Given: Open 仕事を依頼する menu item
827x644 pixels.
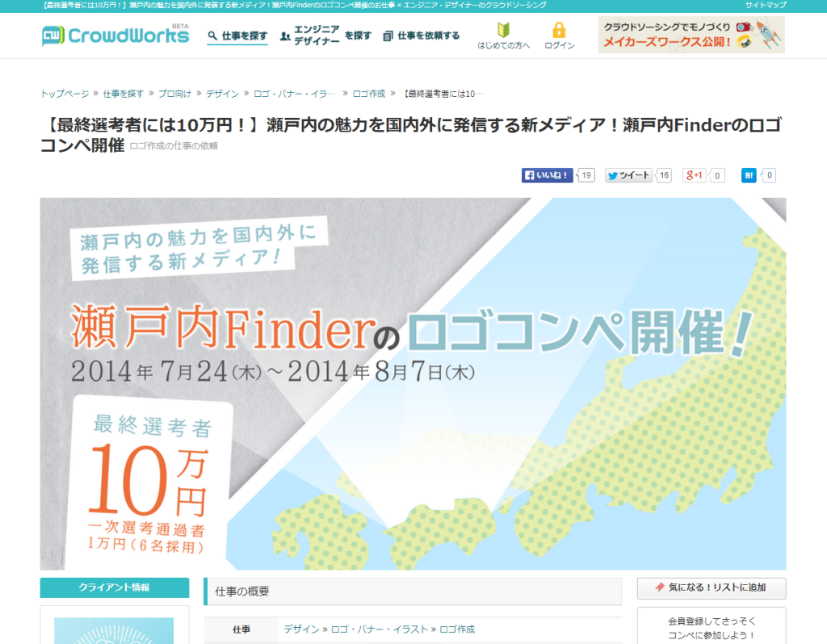Looking at the screenshot, I should point(422,36).
